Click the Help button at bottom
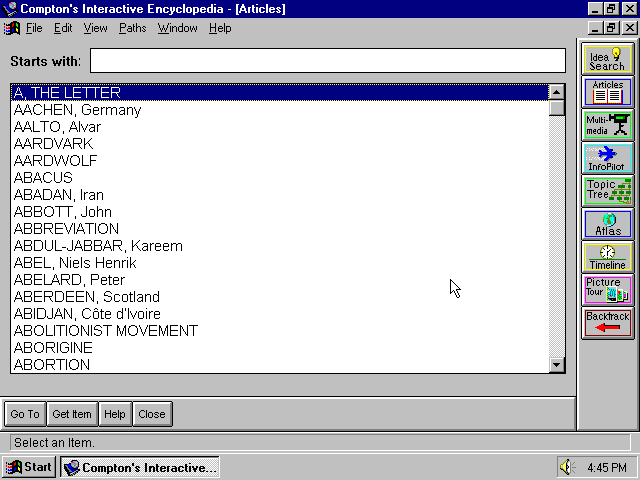The width and height of the screenshot is (640, 480). coord(115,414)
